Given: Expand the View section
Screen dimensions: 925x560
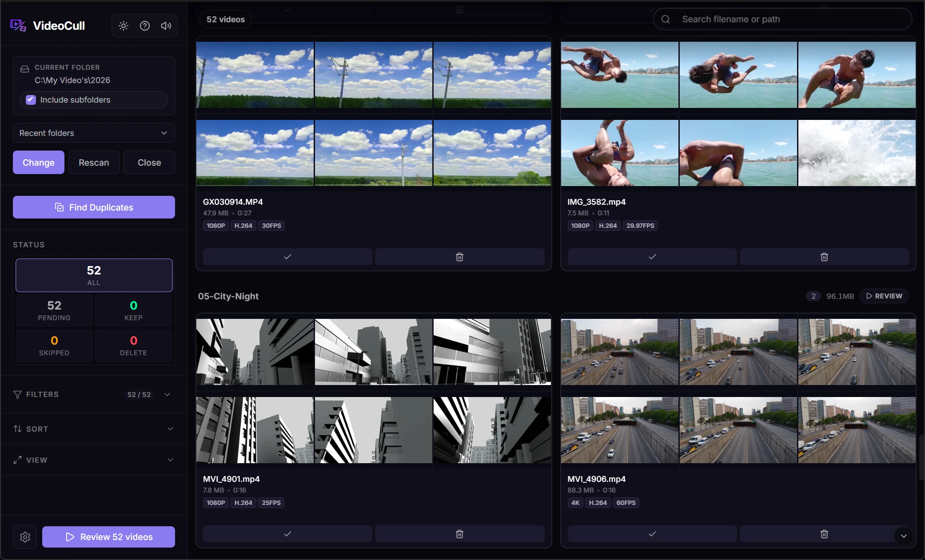Looking at the screenshot, I should click(94, 460).
